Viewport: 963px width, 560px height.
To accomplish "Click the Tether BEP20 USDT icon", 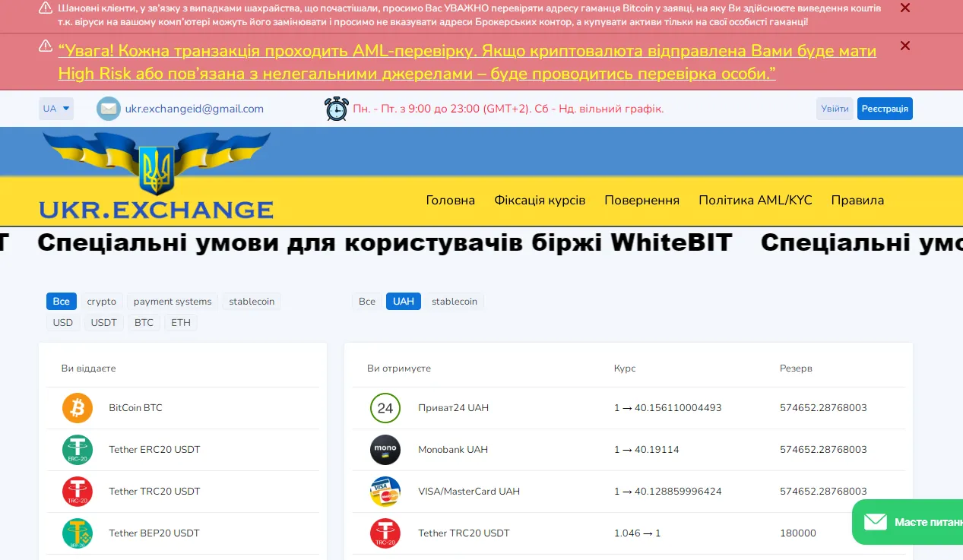I will [x=77, y=533].
